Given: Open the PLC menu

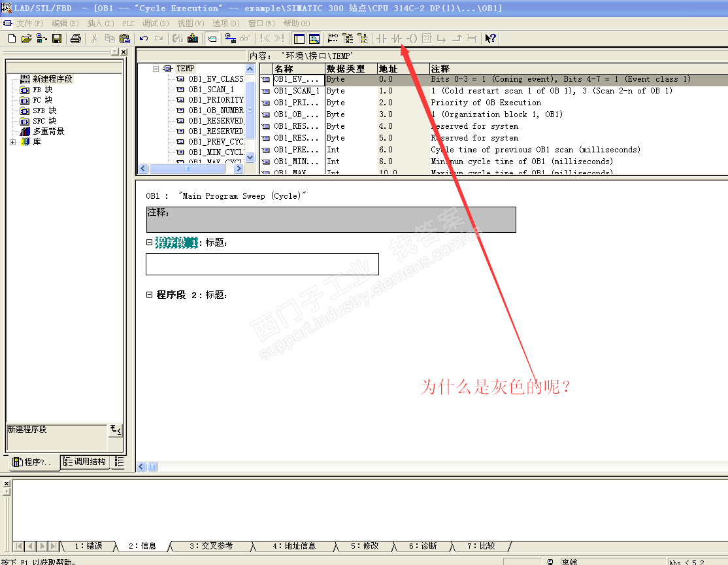Looking at the screenshot, I should pos(128,24).
